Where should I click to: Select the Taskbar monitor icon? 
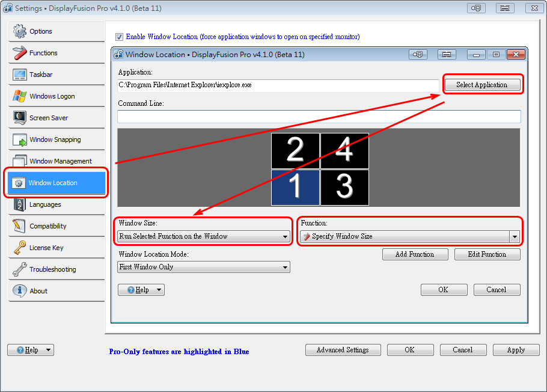20,75
